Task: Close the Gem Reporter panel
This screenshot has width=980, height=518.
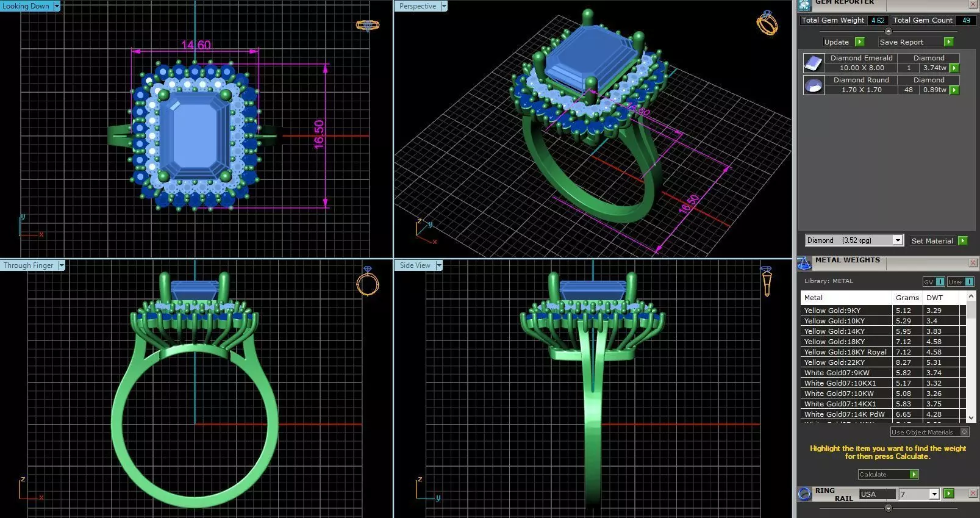Action: click(x=973, y=4)
